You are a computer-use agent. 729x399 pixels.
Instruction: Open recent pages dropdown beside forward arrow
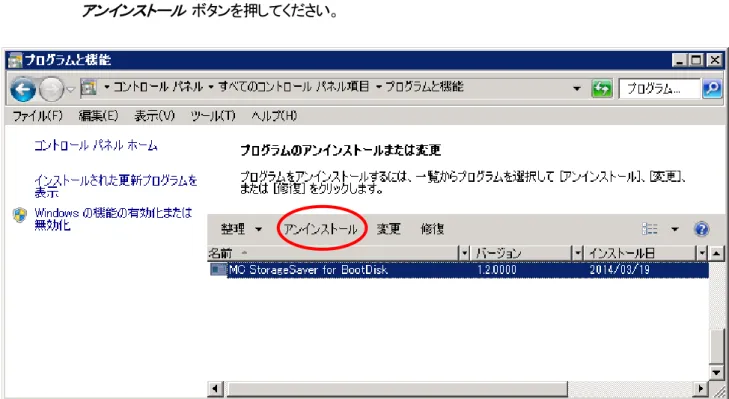[70, 89]
